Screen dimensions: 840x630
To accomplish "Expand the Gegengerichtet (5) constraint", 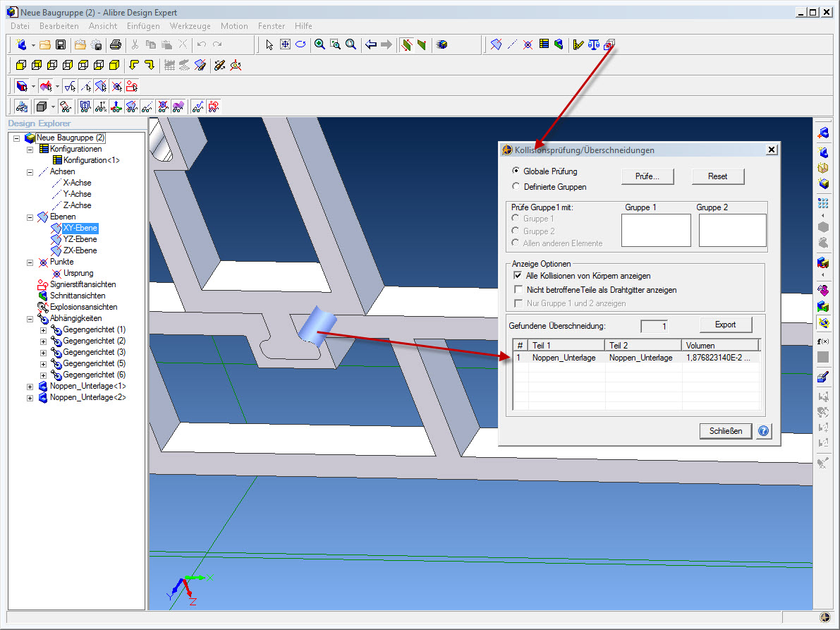I will 44,364.
